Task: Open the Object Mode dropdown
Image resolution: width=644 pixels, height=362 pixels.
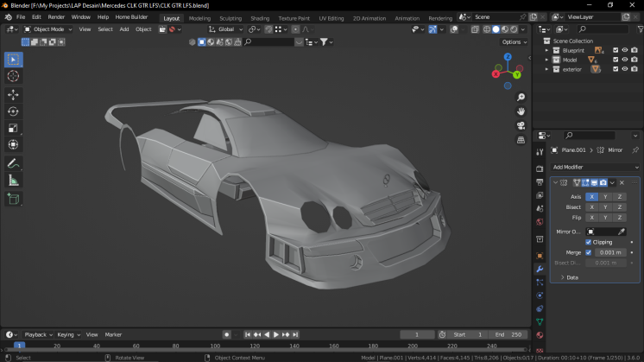Action: tap(50, 29)
